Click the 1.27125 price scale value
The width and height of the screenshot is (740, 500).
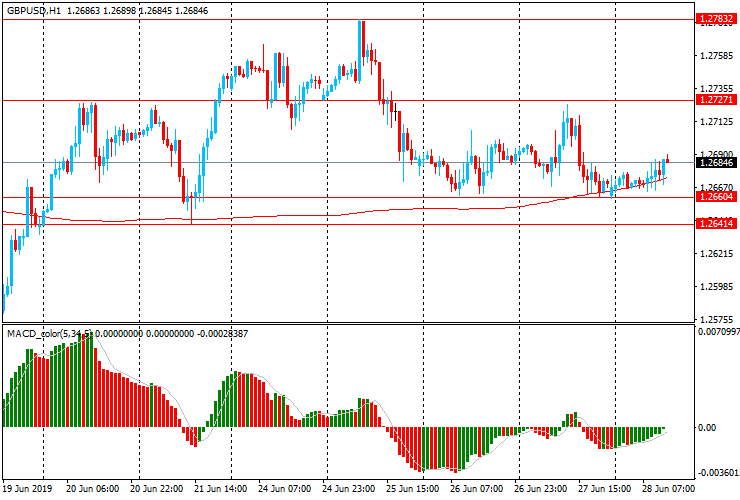[x=717, y=122]
